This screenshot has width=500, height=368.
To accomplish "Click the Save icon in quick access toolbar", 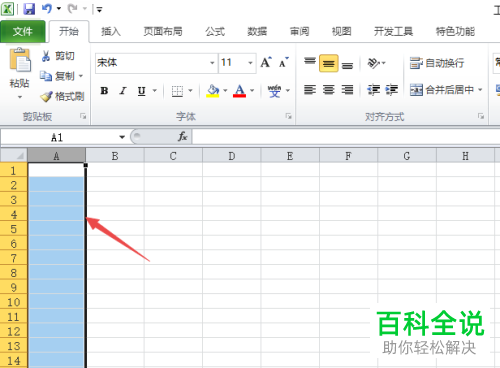I will click(29, 9).
